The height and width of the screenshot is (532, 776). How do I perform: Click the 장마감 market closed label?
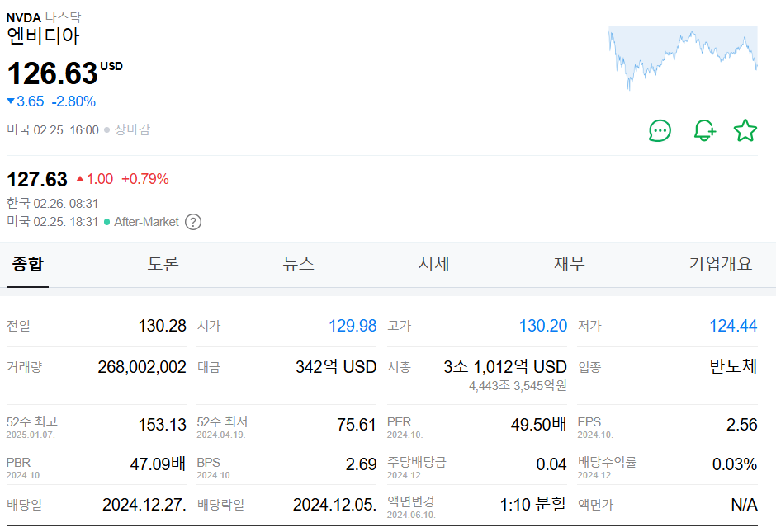(x=132, y=129)
